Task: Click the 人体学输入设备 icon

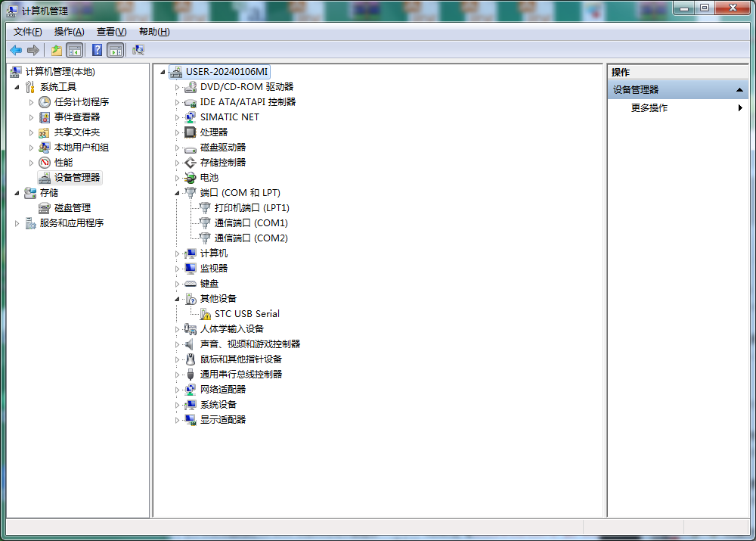Action: [191, 329]
